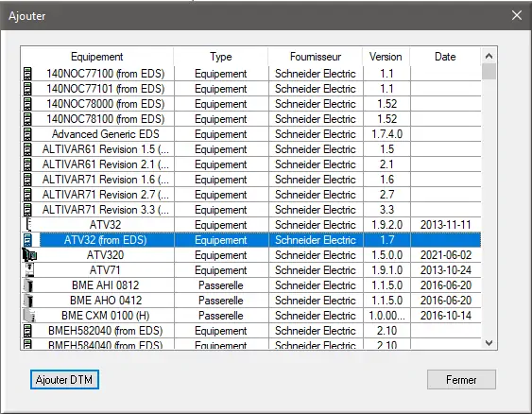Click the icon for ALTIVAR71 Revision 2.7

pos(27,195)
